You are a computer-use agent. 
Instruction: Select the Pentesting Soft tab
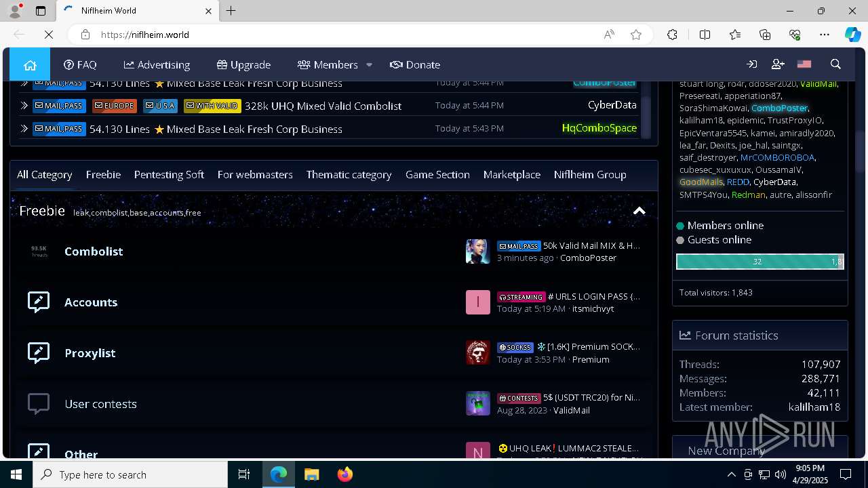[169, 175]
